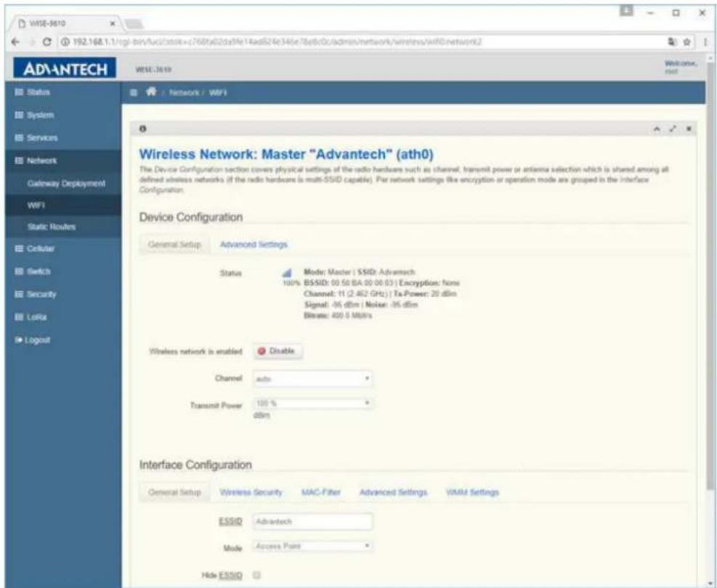The width and height of the screenshot is (717, 588).
Task: Click the Welcome user text
Action: click(x=681, y=68)
